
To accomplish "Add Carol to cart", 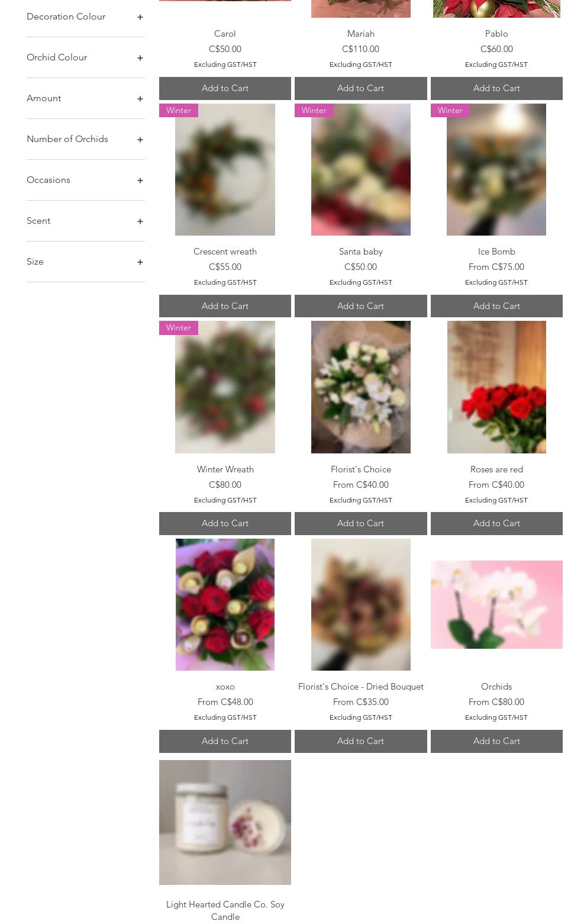I will pos(225,88).
